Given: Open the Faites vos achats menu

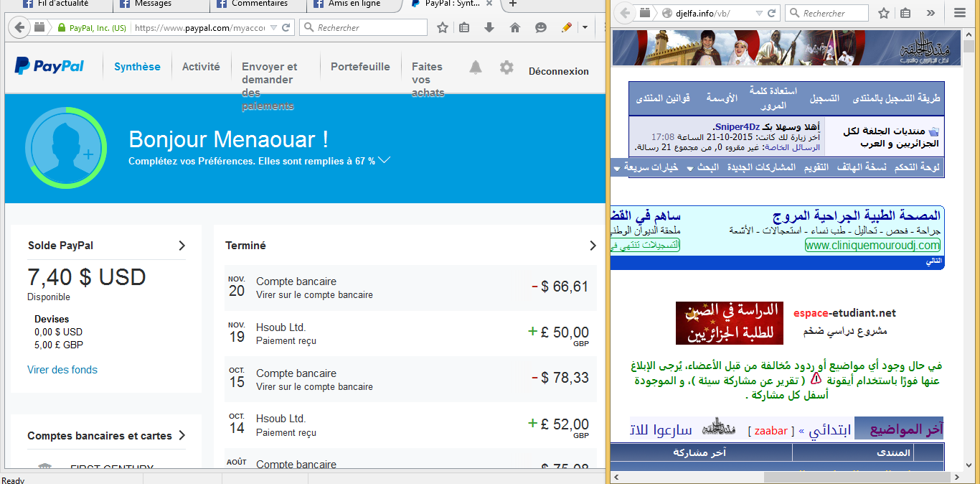Looking at the screenshot, I should tap(428, 80).
